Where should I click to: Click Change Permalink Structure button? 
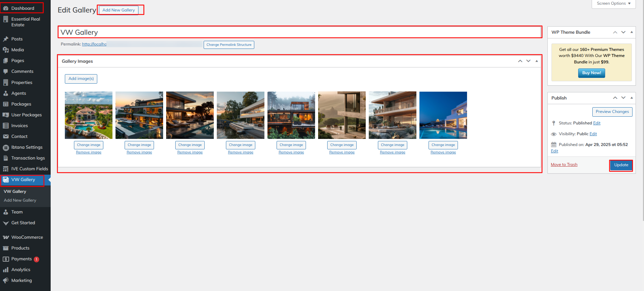[x=229, y=45]
